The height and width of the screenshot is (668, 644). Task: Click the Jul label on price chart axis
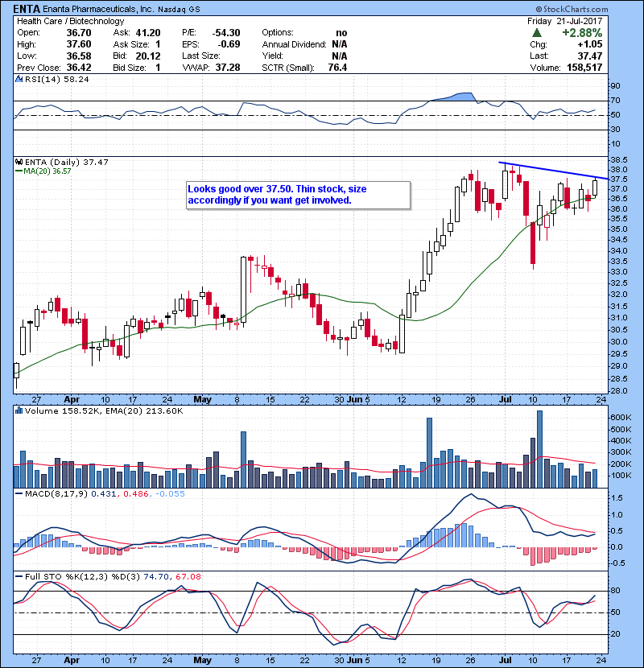click(x=506, y=400)
